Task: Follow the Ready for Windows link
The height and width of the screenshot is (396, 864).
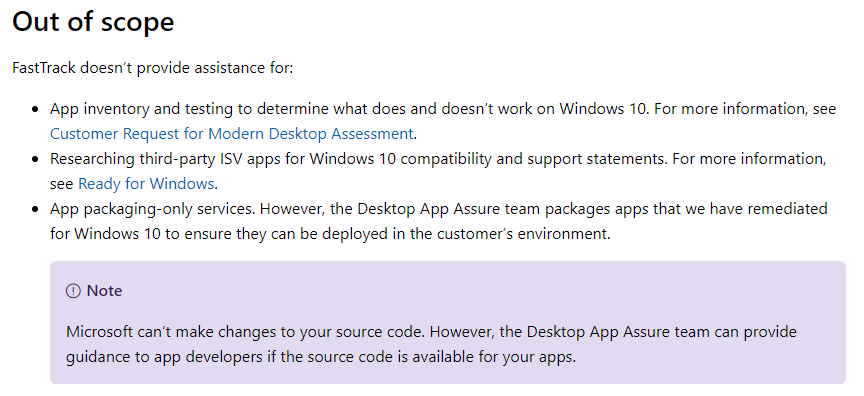Action: 146,184
